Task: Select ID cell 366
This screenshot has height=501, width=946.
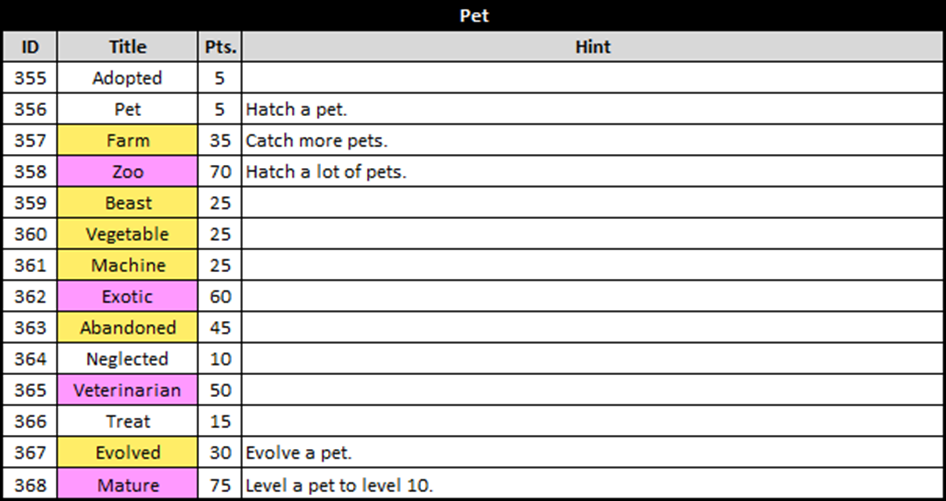Action: [x=30, y=421]
